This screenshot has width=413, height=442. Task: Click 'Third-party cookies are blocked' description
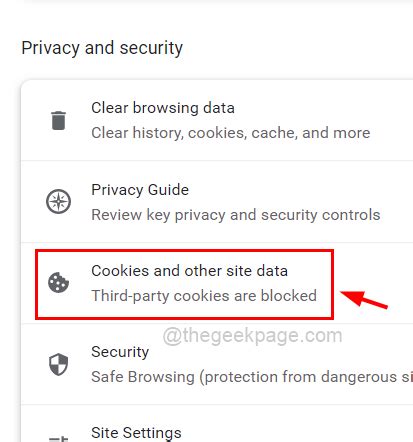pyautogui.click(x=204, y=296)
